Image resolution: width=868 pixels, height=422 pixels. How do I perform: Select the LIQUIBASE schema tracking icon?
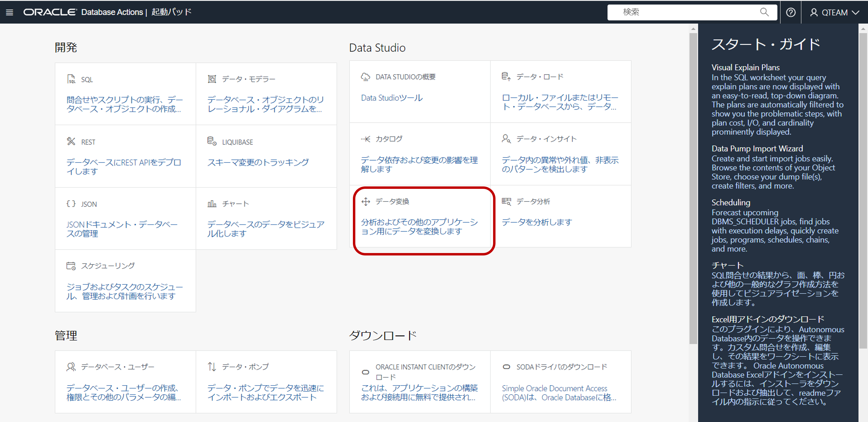[212, 141]
